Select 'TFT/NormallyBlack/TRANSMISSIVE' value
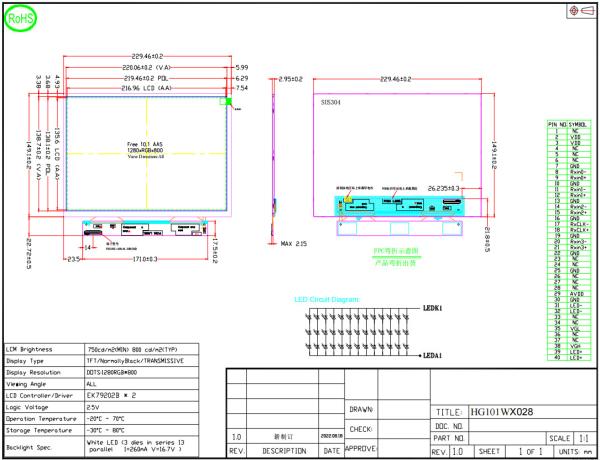600x460 pixels. coord(135,361)
